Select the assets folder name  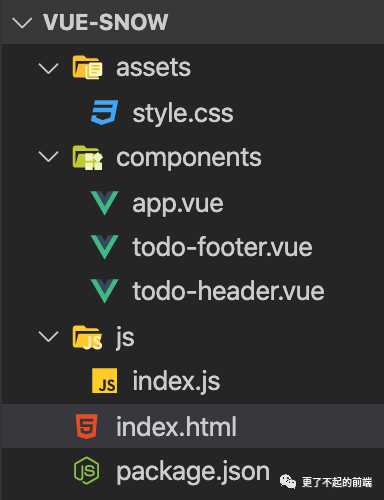153,68
